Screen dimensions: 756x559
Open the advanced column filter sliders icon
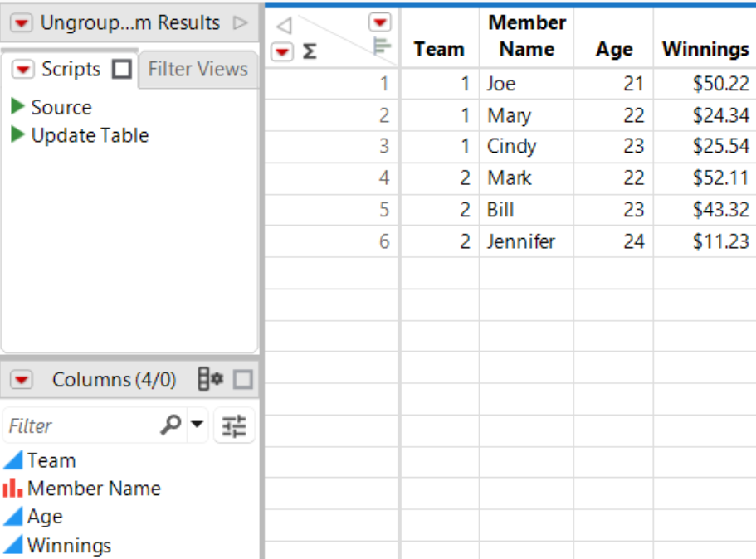[x=234, y=425]
